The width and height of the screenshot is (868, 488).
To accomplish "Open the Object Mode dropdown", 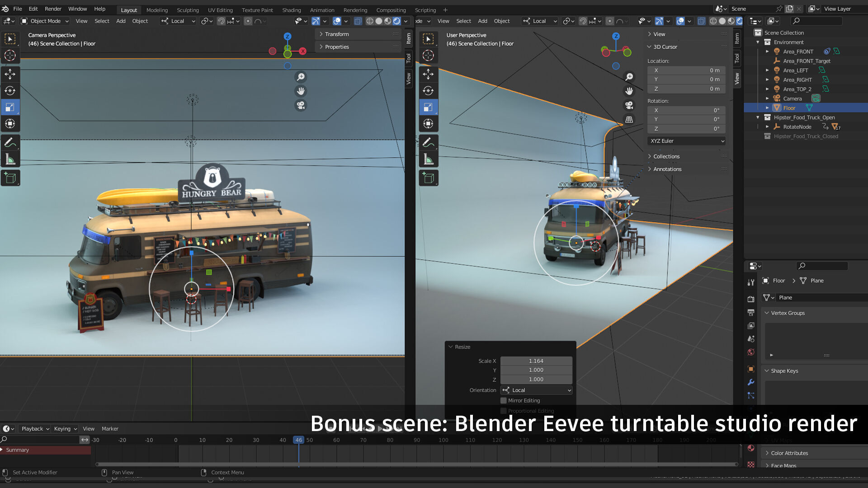I will pyautogui.click(x=45, y=21).
